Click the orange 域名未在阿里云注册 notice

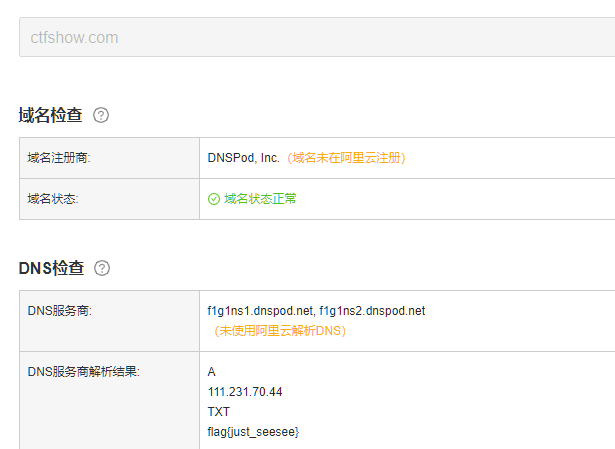348,158
